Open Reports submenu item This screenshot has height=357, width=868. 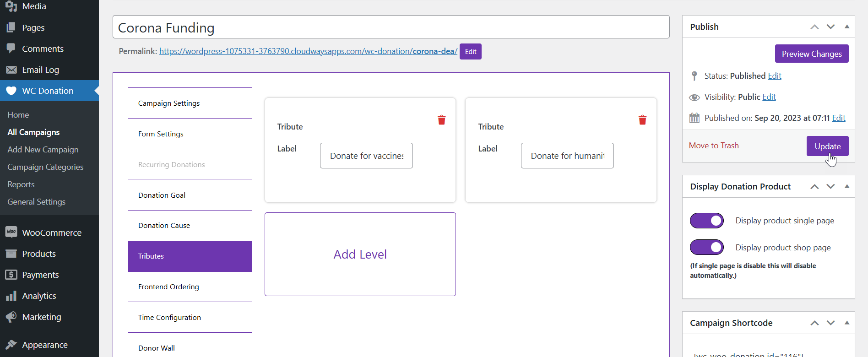pyautogui.click(x=21, y=184)
